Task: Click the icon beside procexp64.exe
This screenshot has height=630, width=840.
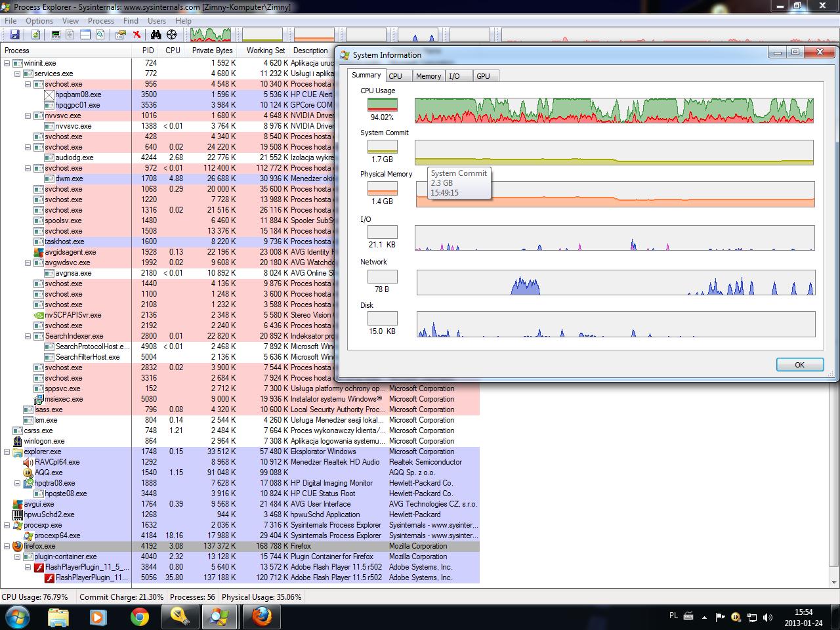Action: click(28, 535)
